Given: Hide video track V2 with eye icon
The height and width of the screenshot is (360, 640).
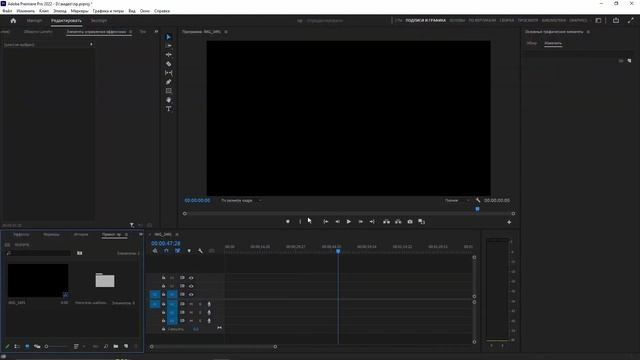Looking at the screenshot, I should coord(191,286).
